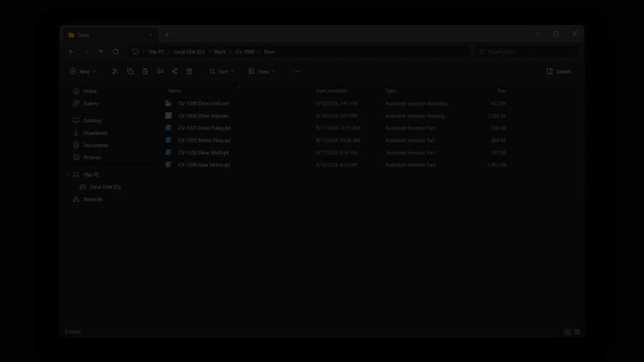Click the Share icon in toolbar
644x362 pixels.
click(x=174, y=71)
